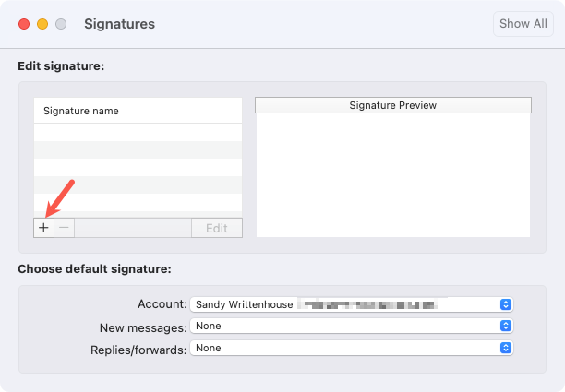
Task: Click inside the signature preview area
Action: 392,175
